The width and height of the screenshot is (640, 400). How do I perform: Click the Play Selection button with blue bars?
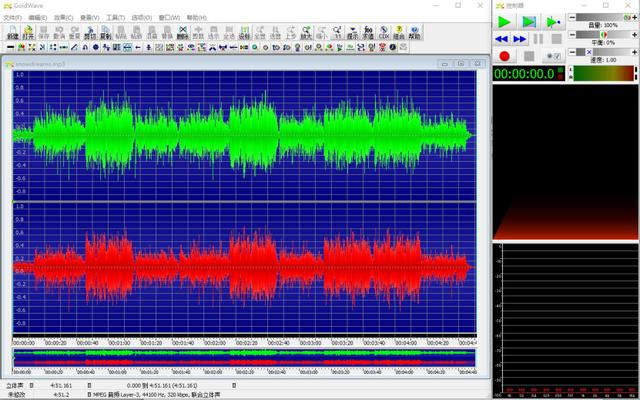[x=528, y=21]
